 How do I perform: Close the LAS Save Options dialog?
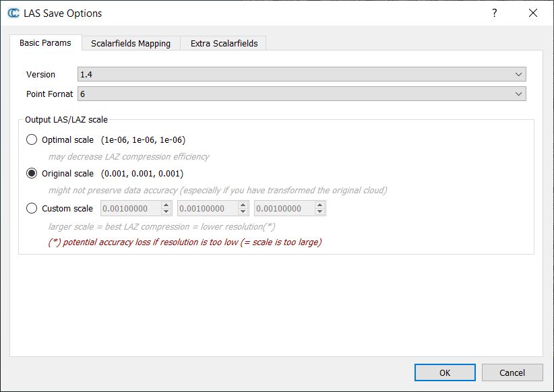coord(533,13)
